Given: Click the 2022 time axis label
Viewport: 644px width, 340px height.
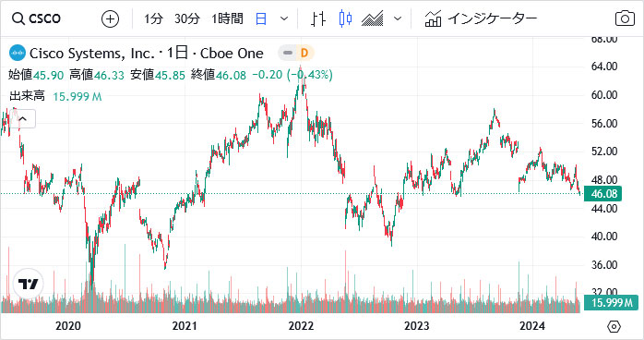Looking at the screenshot, I should 301,326.
